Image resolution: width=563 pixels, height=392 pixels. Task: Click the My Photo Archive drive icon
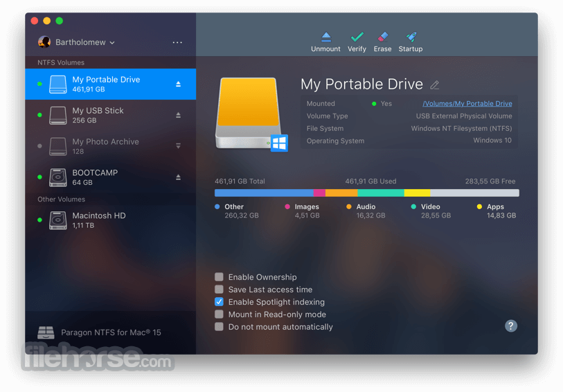[x=57, y=146]
